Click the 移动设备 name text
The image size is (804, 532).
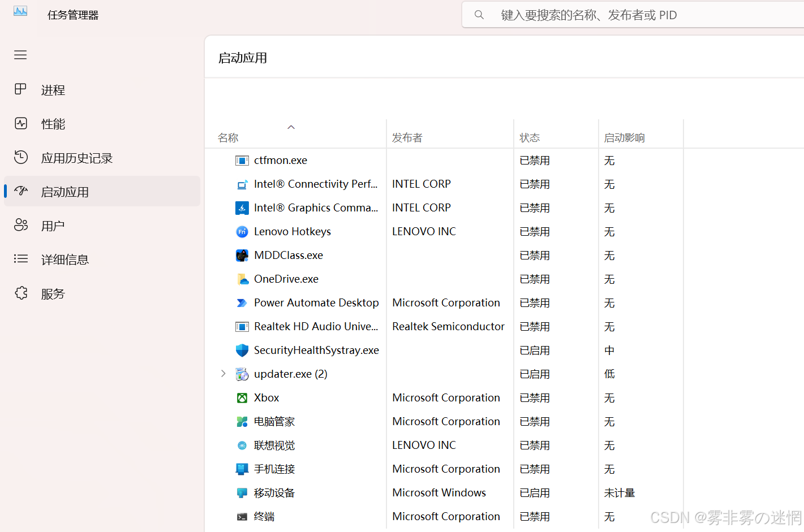[274, 493]
